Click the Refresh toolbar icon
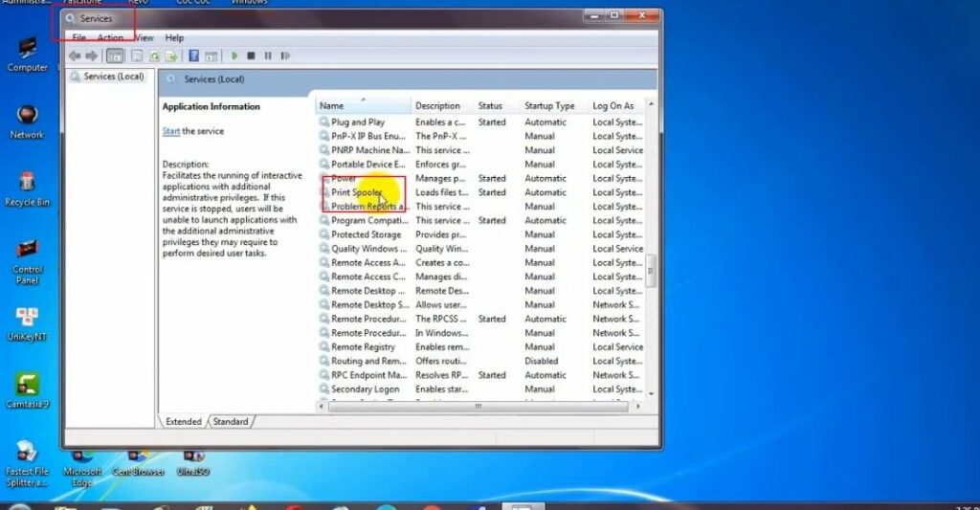This screenshot has height=510, width=980. coord(154,56)
